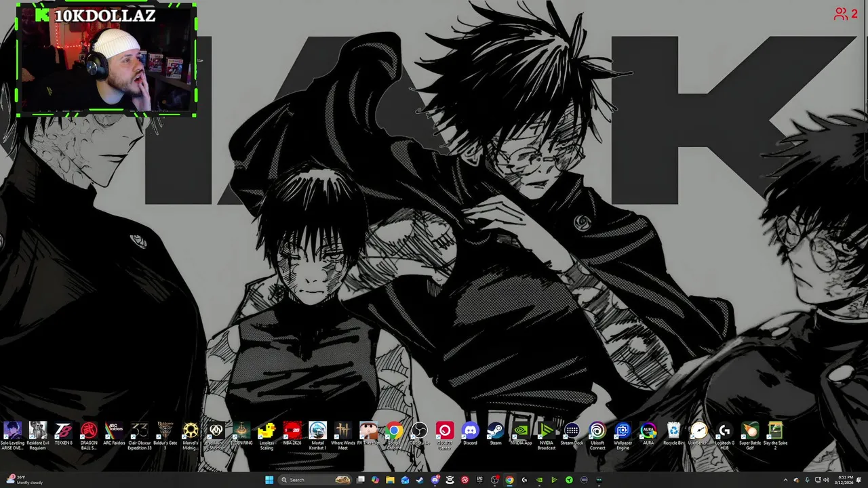
Task: Select the UserBenchmark desktop icon
Action: coord(699,434)
